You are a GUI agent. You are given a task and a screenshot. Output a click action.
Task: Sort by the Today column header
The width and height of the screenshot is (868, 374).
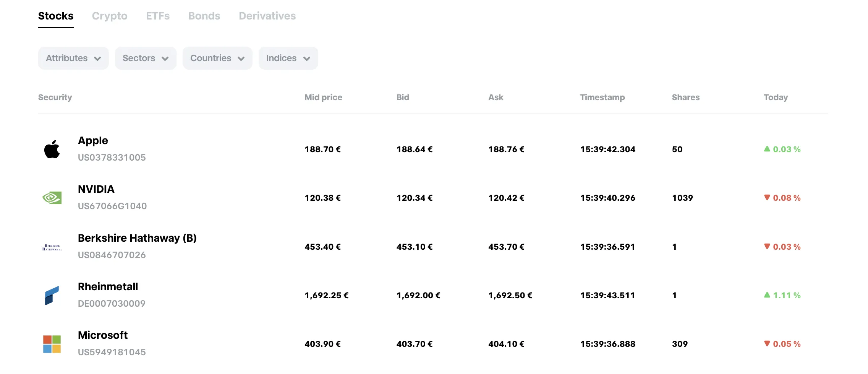776,98
